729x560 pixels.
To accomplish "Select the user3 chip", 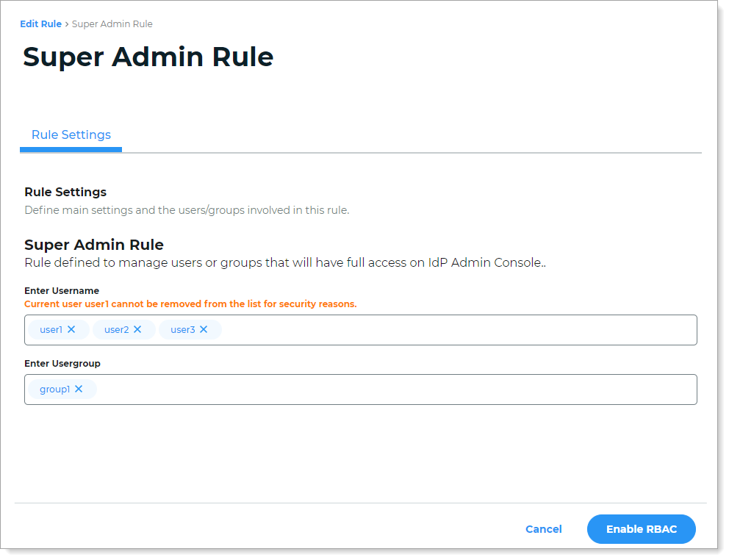I will (x=184, y=329).
